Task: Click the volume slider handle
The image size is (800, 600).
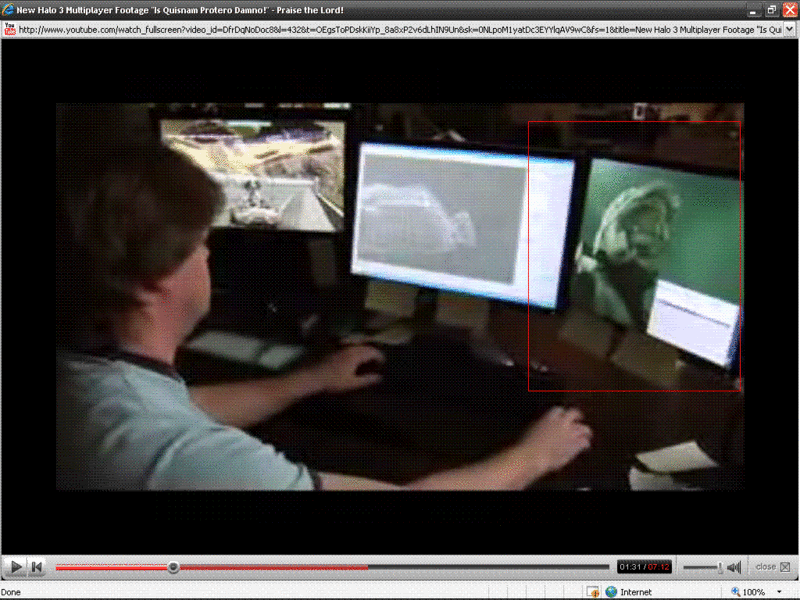Action: point(720,567)
